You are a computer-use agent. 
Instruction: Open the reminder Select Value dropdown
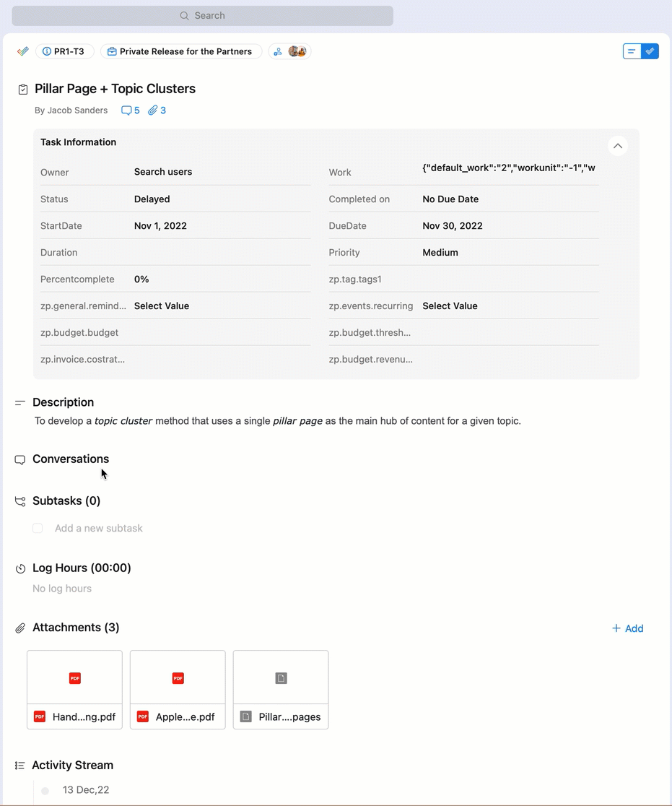(x=162, y=305)
